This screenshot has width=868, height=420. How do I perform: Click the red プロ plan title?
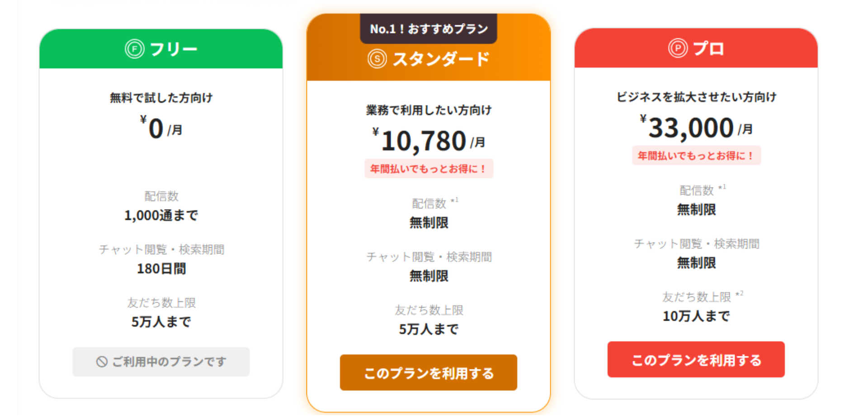[708, 48]
